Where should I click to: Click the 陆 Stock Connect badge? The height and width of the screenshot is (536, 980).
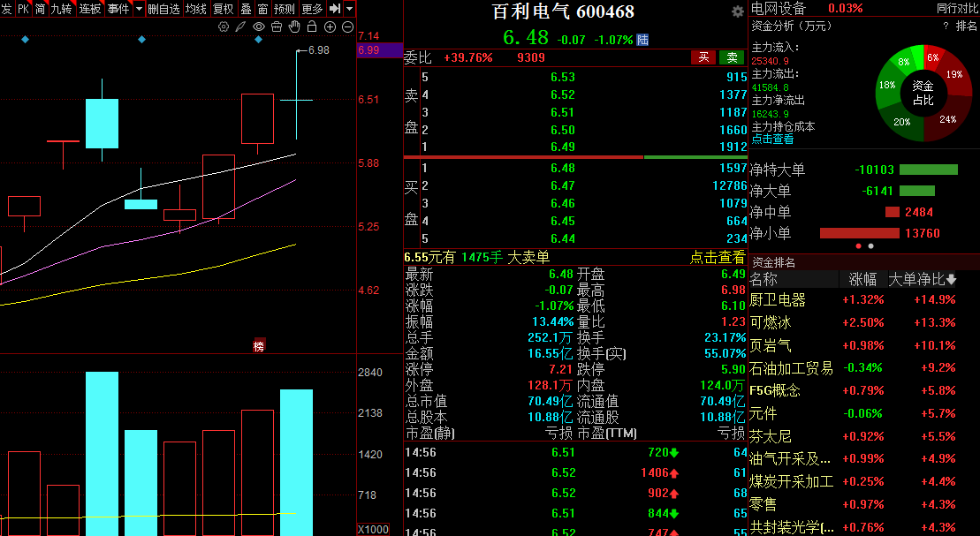pyautogui.click(x=642, y=40)
